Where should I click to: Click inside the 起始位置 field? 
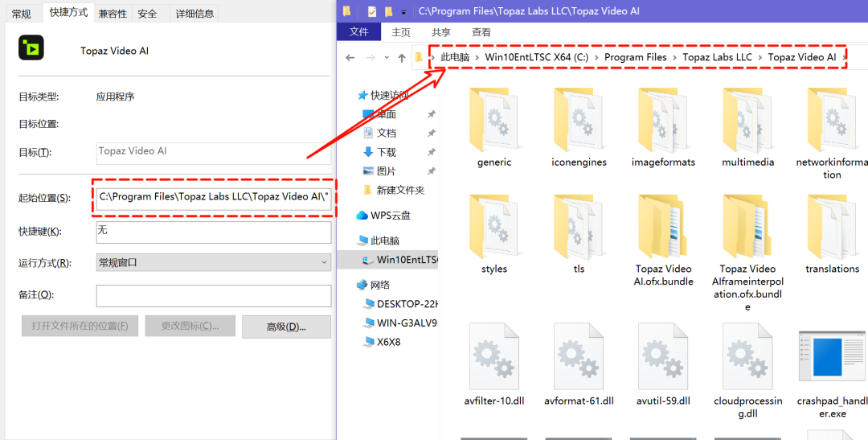[214, 199]
